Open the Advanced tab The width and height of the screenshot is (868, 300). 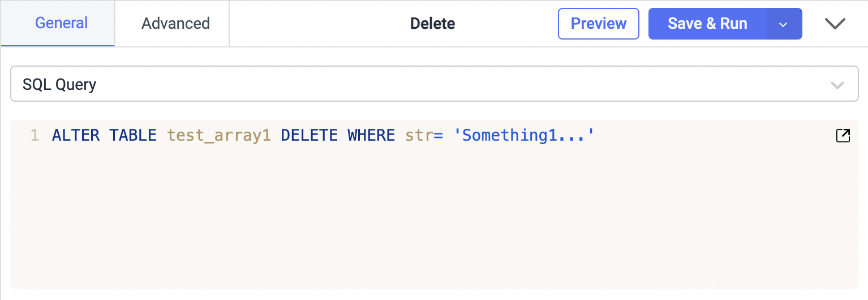[175, 23]
